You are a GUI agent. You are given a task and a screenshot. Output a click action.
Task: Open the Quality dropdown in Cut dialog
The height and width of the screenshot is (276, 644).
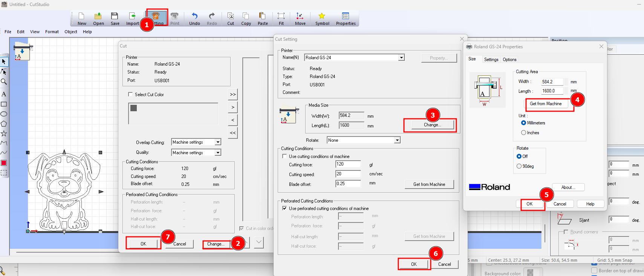pyautogui.click(x=218, y=153)
